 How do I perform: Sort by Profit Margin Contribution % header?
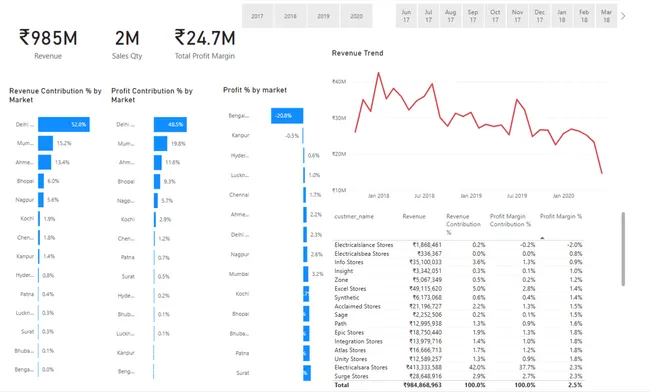pyautogui.click(x=510, y=220)
